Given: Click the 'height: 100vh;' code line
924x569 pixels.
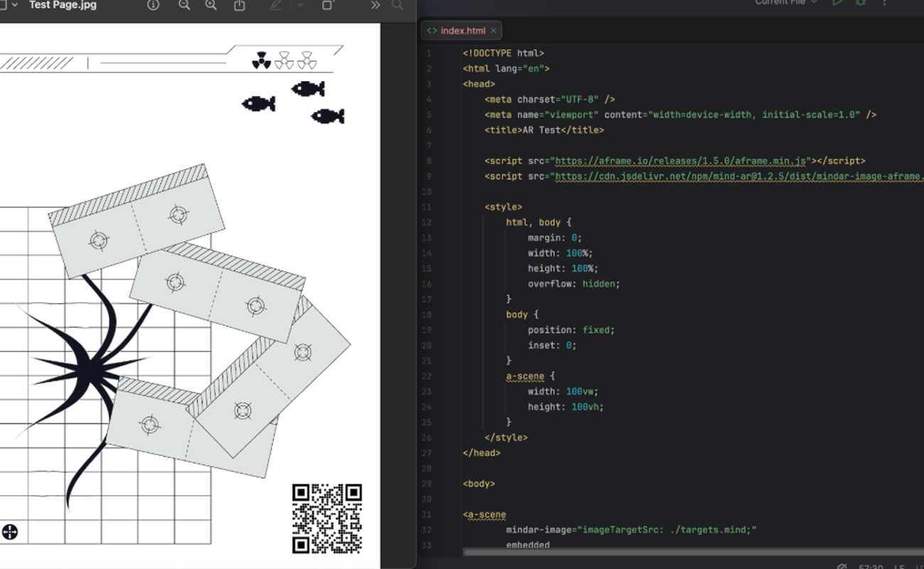Looking at the screenshot, I should 566,407.
